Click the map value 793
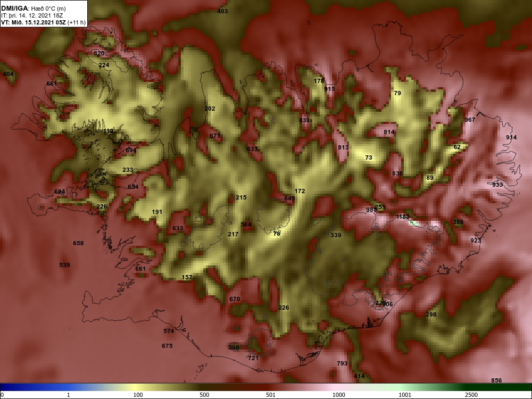The height and width of the screenshot is (399, 532). 342,363
